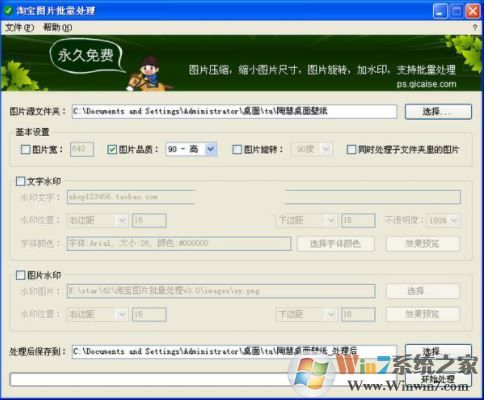Screen dimensions: 485x400
Task: Click the 处理后保存到 output path field
Action: point(234,352)
